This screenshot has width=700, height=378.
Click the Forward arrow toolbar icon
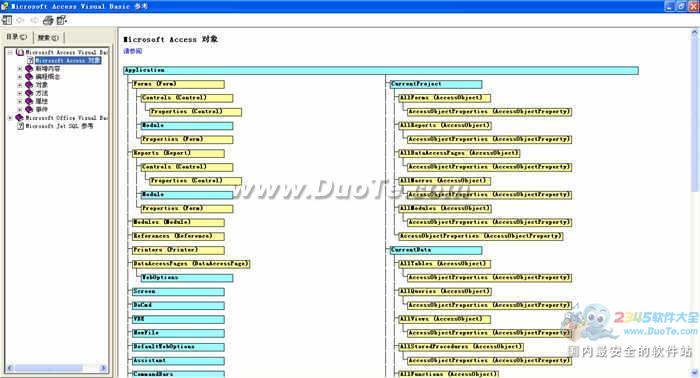pos(34,20)
